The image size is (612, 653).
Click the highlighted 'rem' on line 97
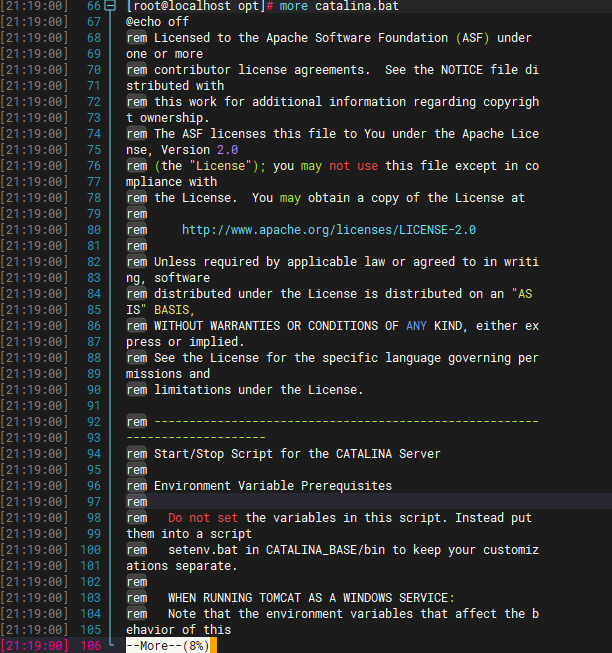coord(137,501)
